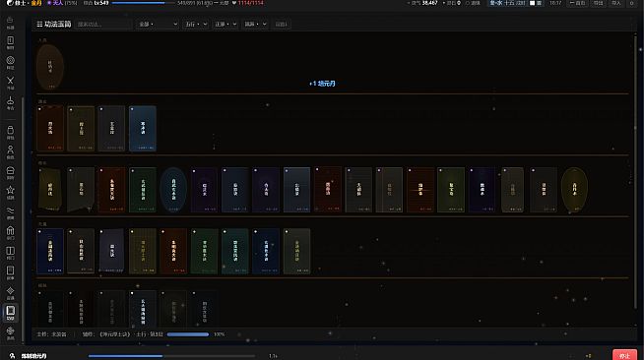Click the search field in the 功法玉简 header

point(103,25)
